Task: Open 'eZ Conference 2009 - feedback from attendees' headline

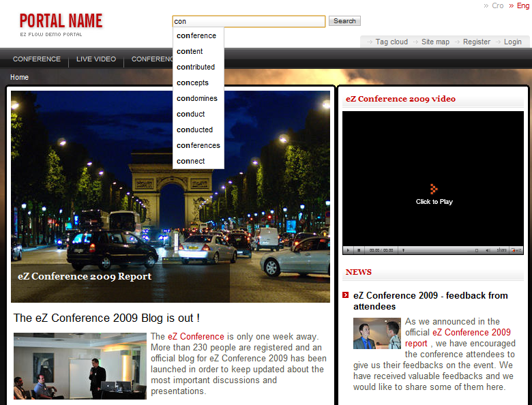Action: tap(430, 301)
